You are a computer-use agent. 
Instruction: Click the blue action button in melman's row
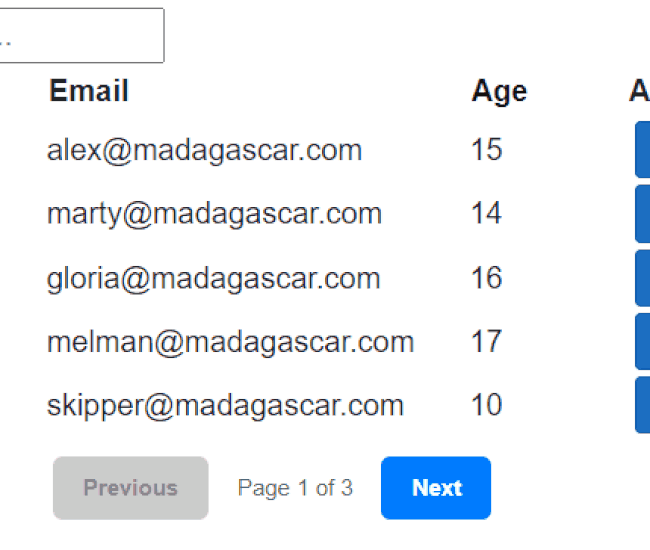[x=643, y=342]
